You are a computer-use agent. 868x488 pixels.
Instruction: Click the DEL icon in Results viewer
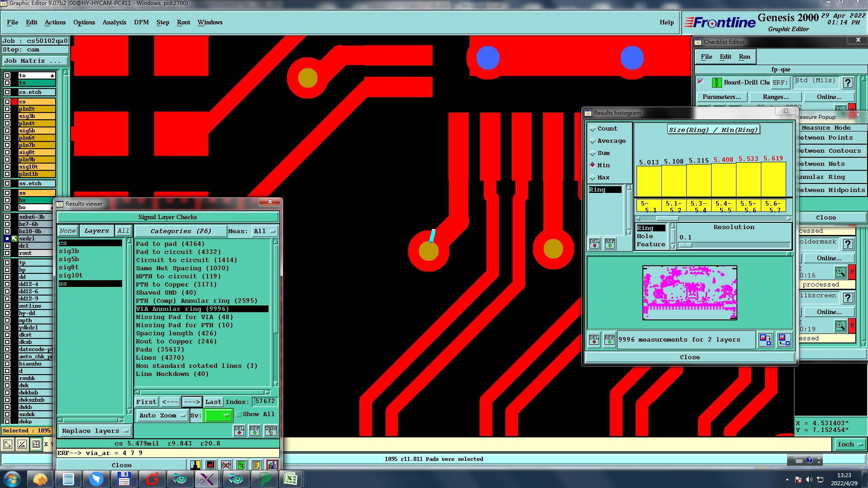point(239,430)
